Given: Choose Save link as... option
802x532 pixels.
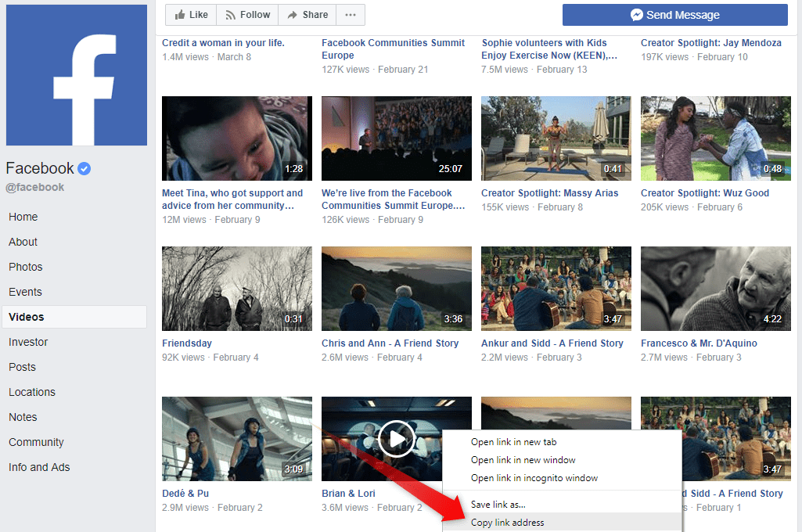Looking at the screenshot, I should pyautogui.click(x=498, y=505).
